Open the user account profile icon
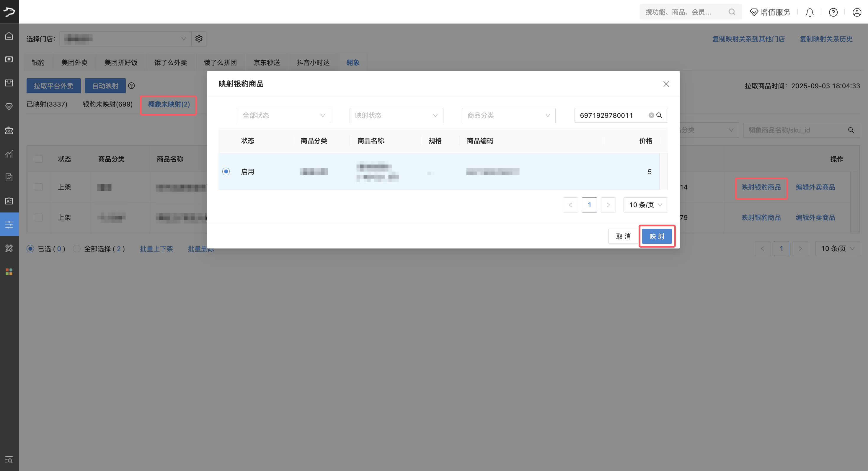Screen dimensions: 868x471 click(x=856, y=12)
